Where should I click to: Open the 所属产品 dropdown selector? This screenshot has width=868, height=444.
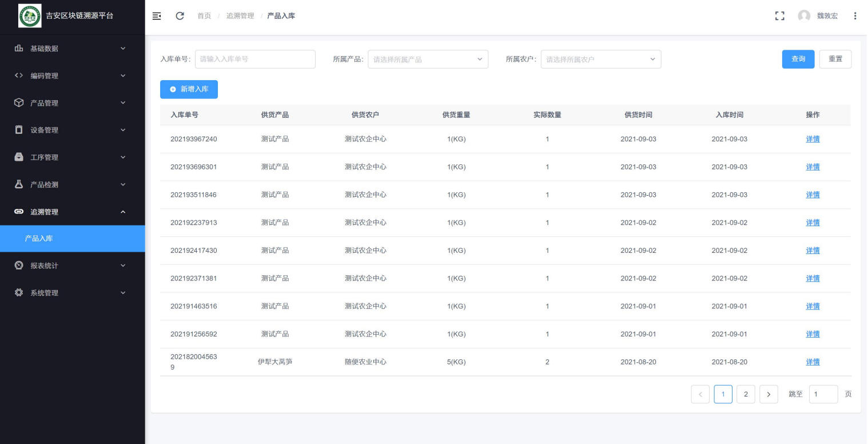(x=428, y=60)
